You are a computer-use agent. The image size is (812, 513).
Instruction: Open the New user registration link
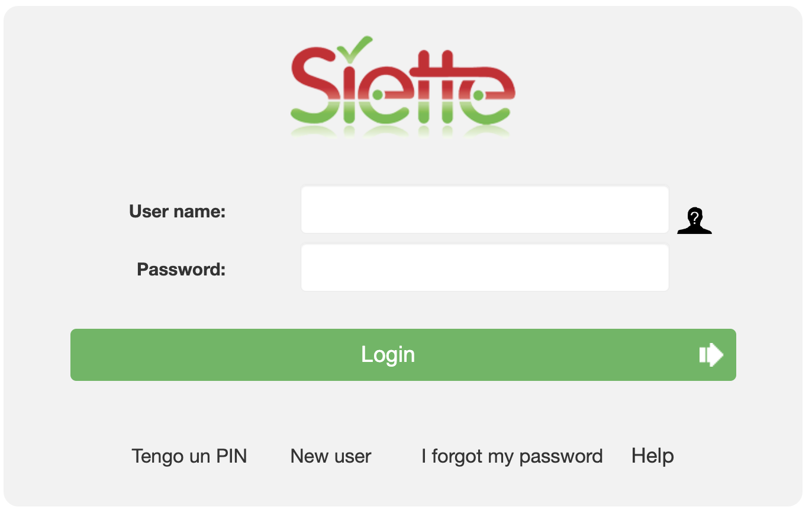330,456
